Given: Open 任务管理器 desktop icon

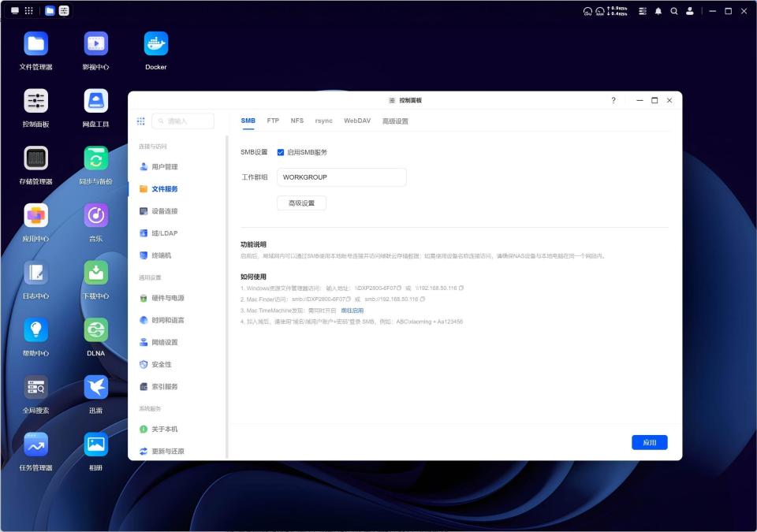Looking at the screenshot, I should click(x=35, y=445).
